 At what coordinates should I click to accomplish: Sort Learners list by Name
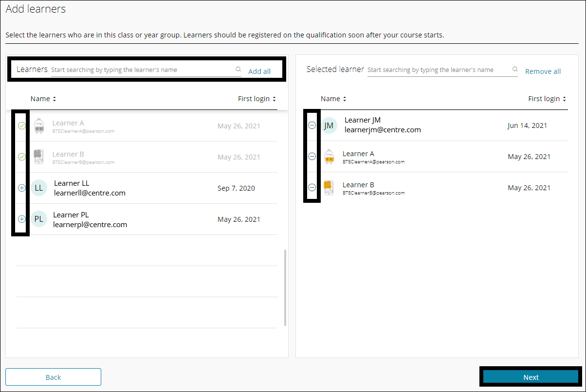43,99
